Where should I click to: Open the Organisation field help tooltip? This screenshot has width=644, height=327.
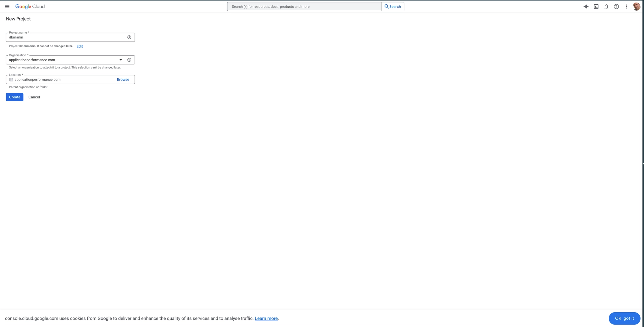[x=129, y=60]
